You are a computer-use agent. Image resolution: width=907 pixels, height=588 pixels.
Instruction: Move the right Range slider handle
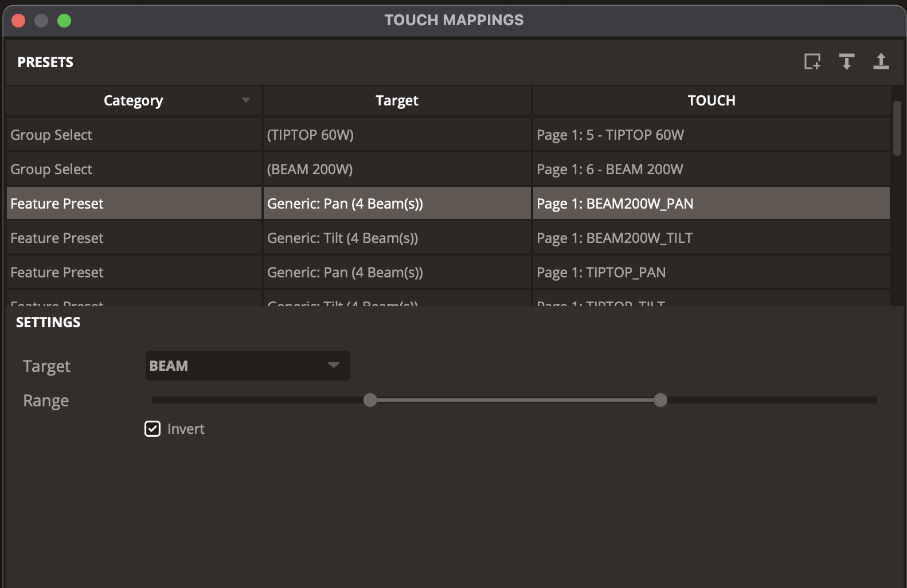click(660, 400)
